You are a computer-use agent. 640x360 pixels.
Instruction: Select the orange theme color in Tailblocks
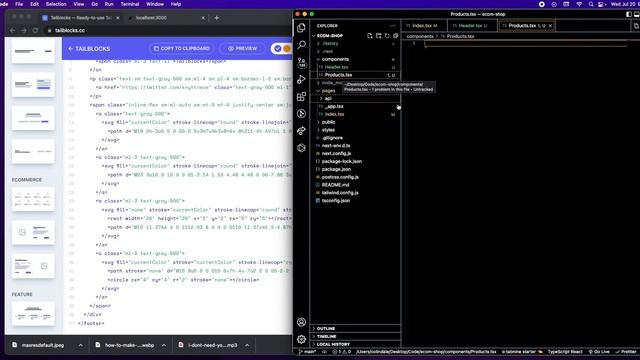(x=287, y=49)
